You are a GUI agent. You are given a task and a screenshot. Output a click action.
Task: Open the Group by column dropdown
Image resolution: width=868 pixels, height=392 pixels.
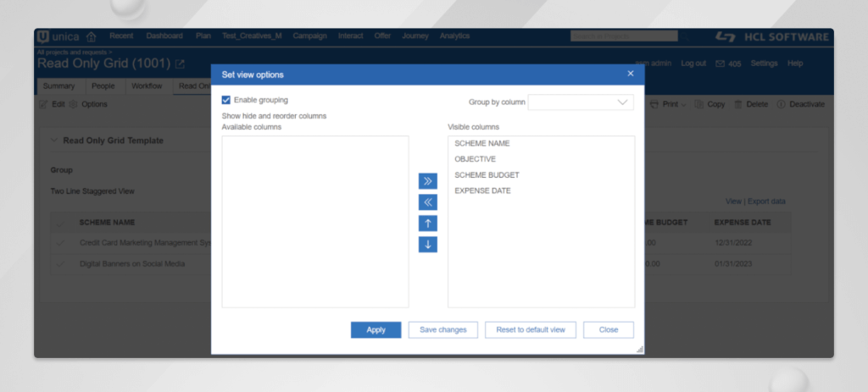(581, 102)
